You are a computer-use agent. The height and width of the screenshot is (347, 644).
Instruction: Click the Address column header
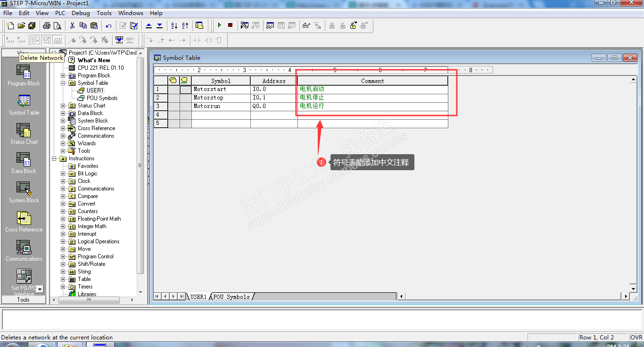pyautogui.click(x=274, y=81)
